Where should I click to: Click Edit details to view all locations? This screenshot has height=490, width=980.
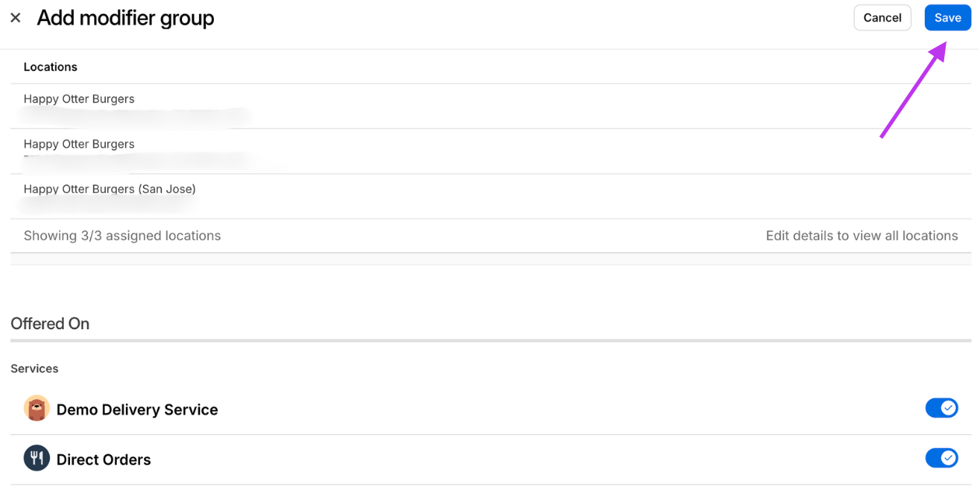pos(862,236)
